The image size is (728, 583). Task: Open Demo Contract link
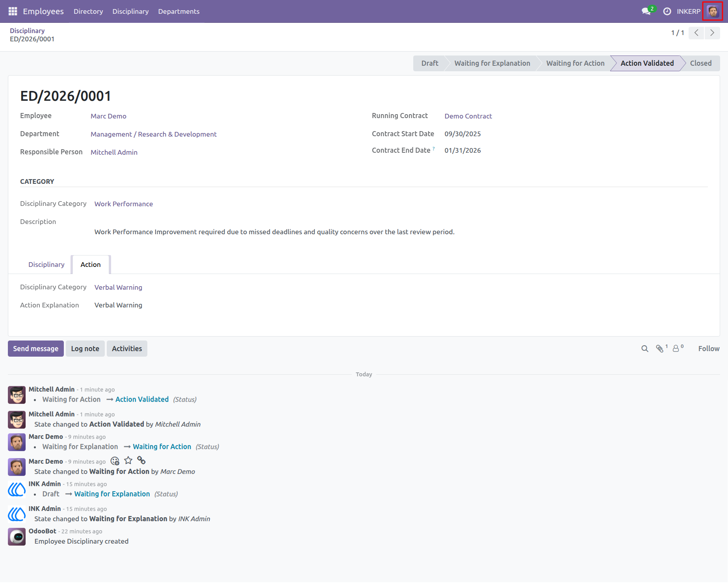[x=468, y=116]
